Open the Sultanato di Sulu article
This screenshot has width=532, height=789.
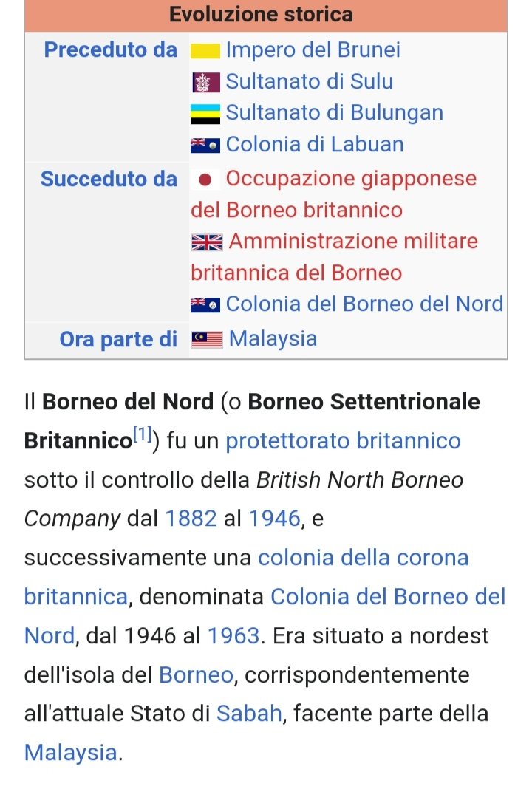(309, 81)
